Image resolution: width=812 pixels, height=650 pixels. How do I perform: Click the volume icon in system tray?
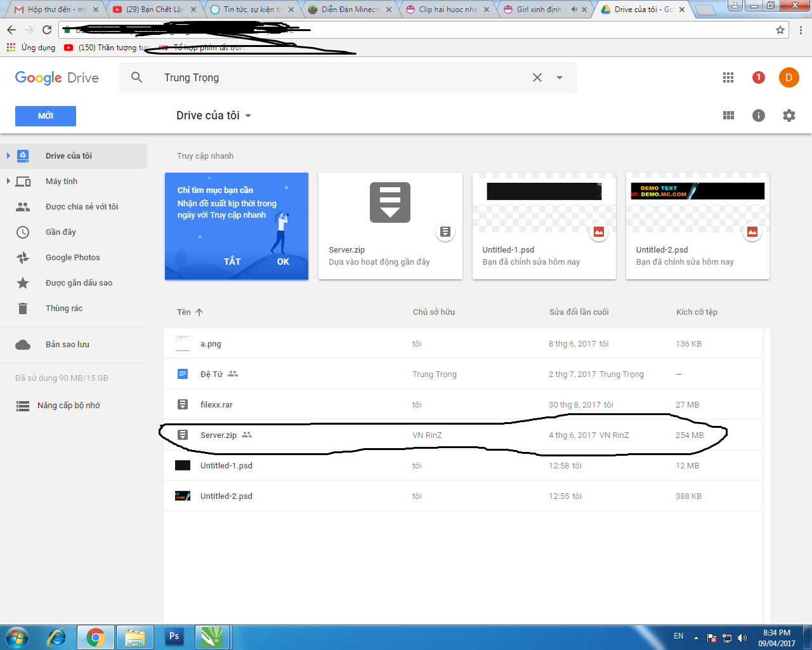(742, 637)
